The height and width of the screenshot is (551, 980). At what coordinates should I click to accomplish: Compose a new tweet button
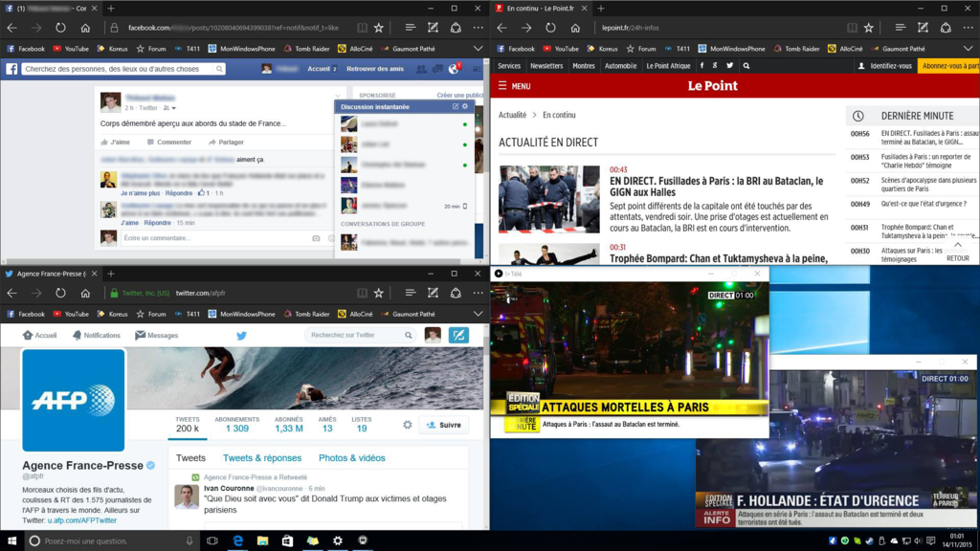point(458,335)
